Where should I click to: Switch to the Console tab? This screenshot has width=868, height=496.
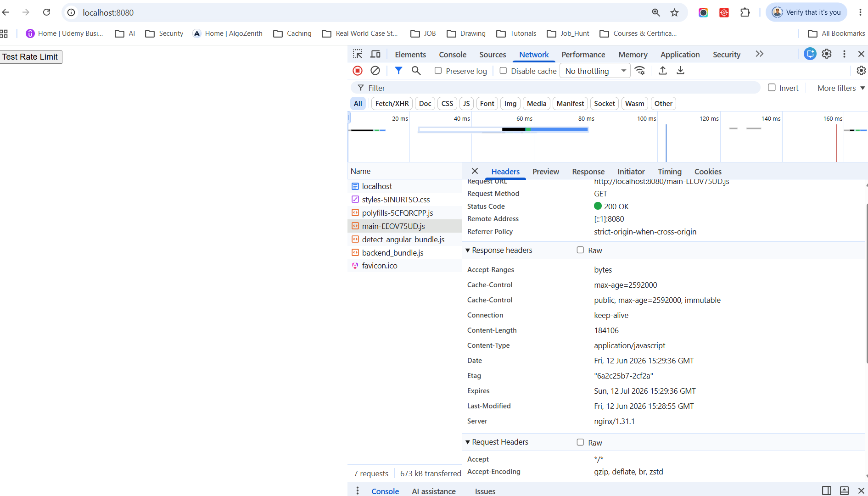[x=453, y=55]
